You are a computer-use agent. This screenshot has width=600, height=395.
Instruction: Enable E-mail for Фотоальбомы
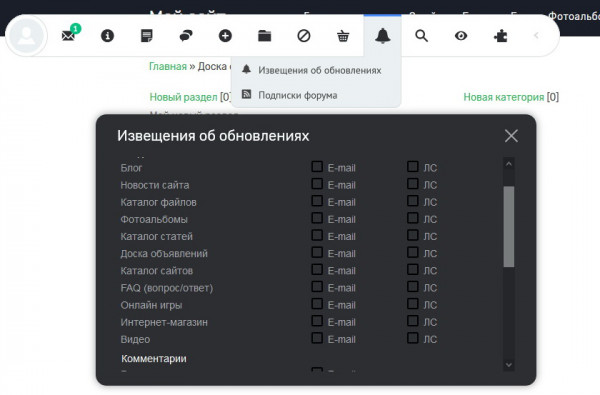317,218
